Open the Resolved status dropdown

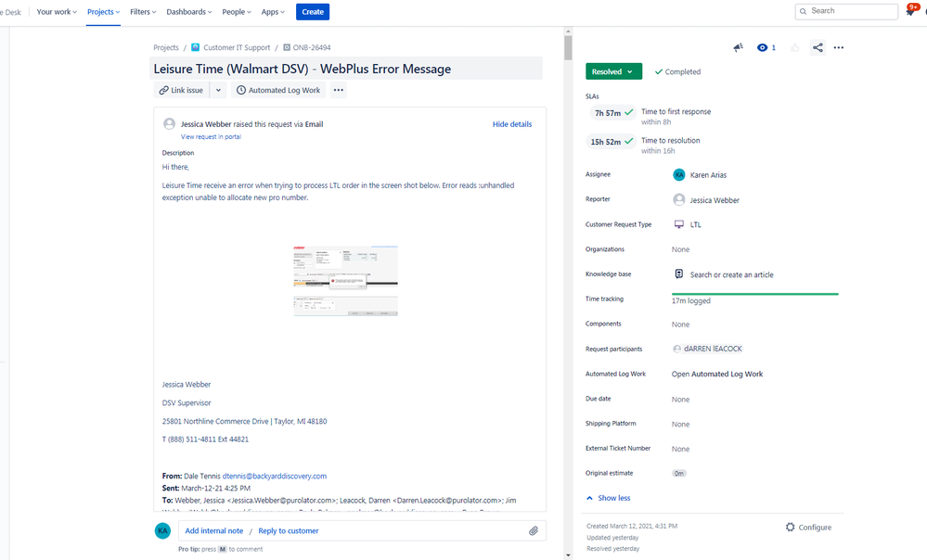click(x=613, y=71)
